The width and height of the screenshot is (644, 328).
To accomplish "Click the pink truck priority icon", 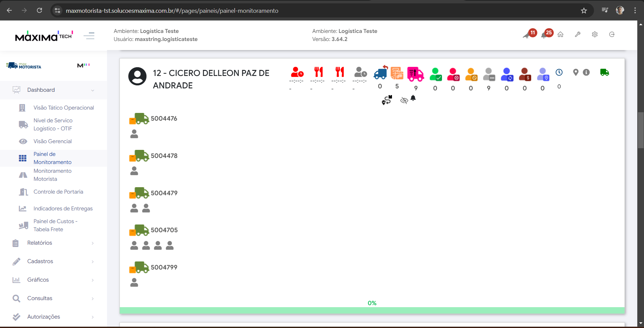I will coord(415,74).
